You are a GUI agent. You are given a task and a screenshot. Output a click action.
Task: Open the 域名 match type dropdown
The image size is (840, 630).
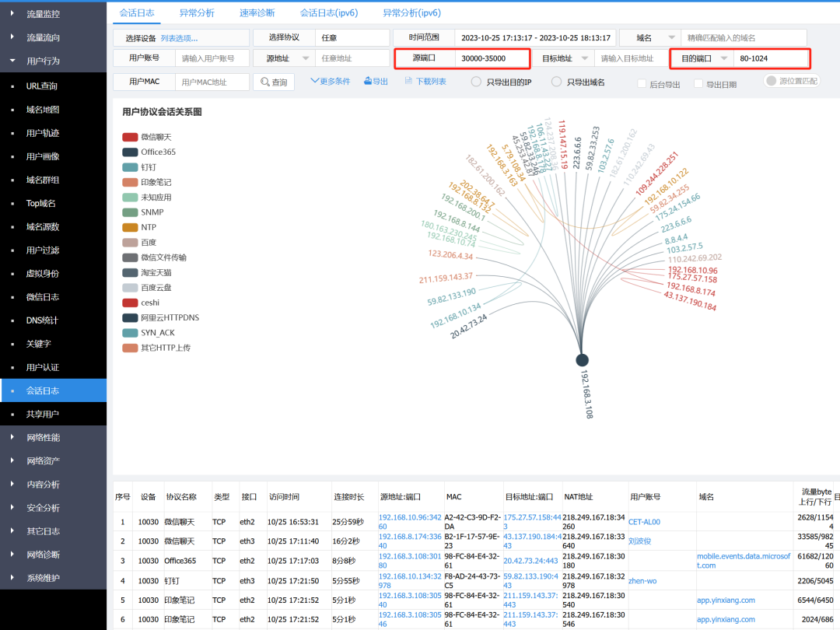(671, 37)
